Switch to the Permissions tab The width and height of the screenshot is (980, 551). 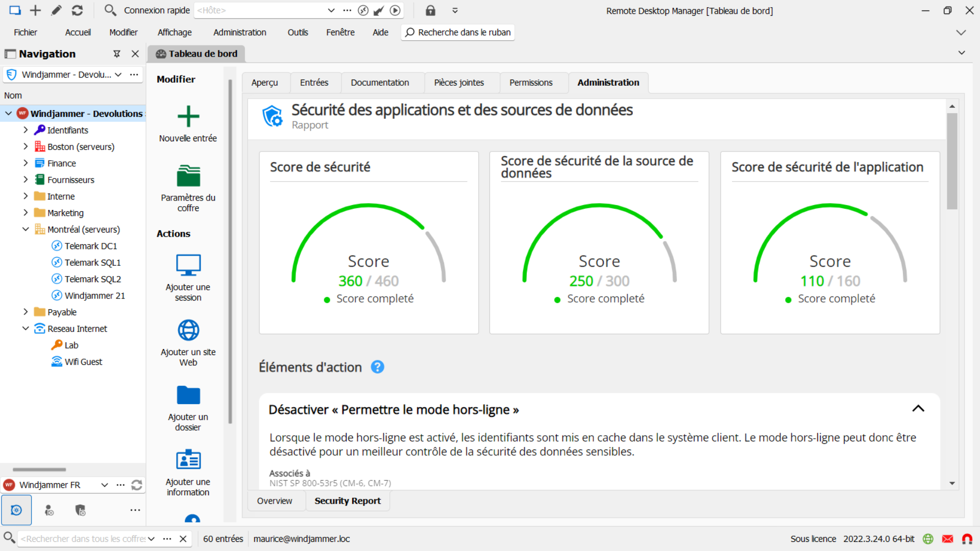[x=530, y=82]
